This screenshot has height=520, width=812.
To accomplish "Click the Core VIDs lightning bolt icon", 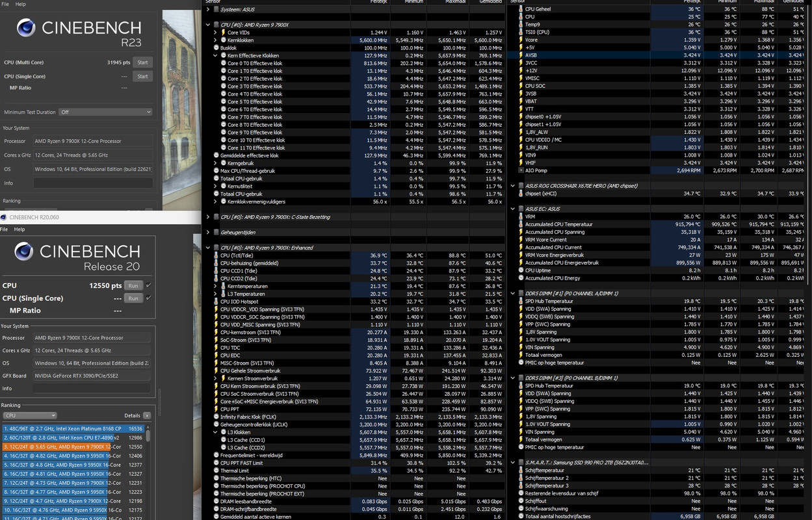I will pos(223,32).
